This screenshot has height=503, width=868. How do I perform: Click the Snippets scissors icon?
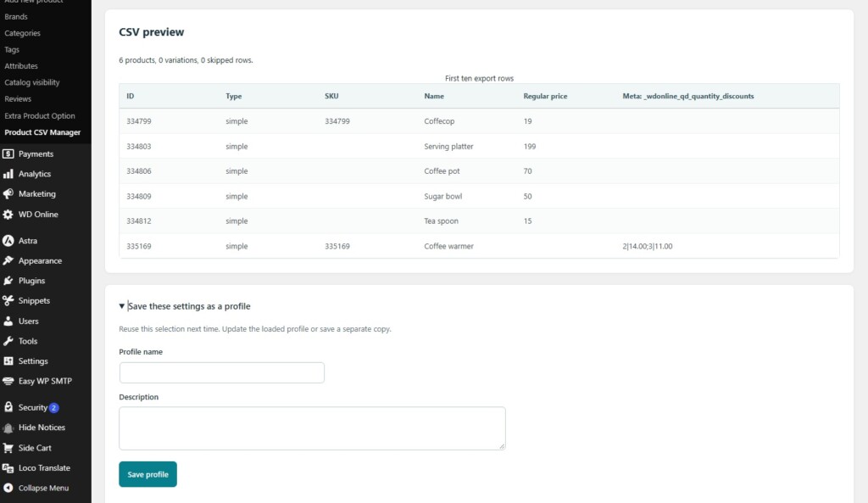[x=8, y=301]
